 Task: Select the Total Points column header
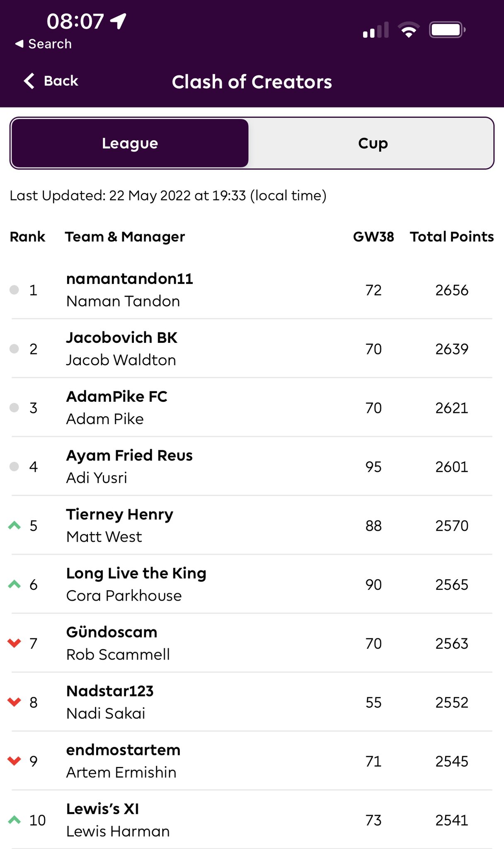(452, 237)
